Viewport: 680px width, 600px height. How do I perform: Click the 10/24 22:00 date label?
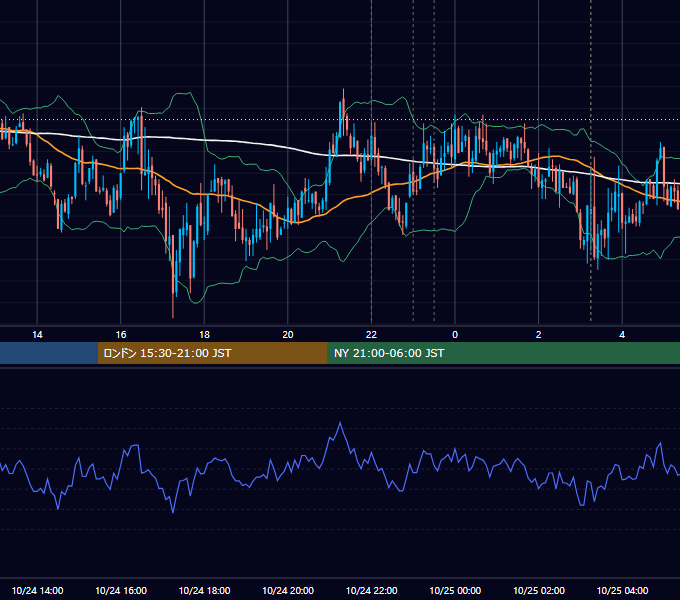(371, 590)
